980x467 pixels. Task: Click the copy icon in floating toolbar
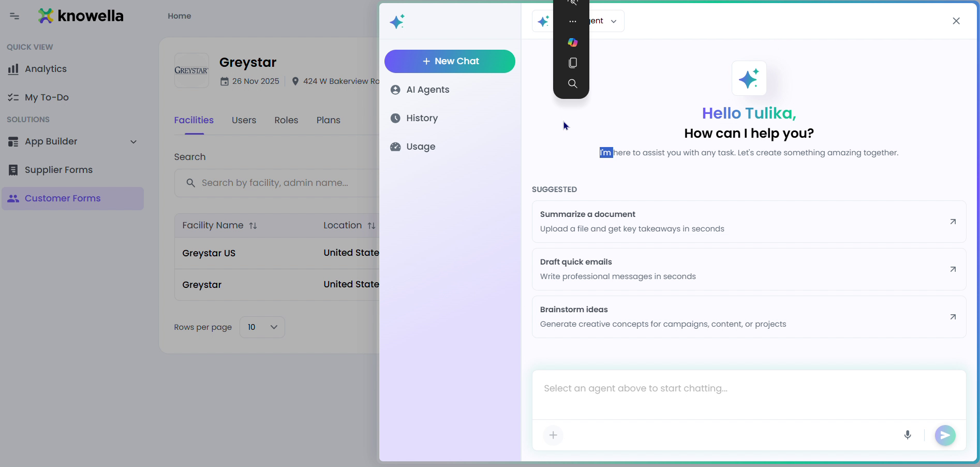click(x=572, y=63)
